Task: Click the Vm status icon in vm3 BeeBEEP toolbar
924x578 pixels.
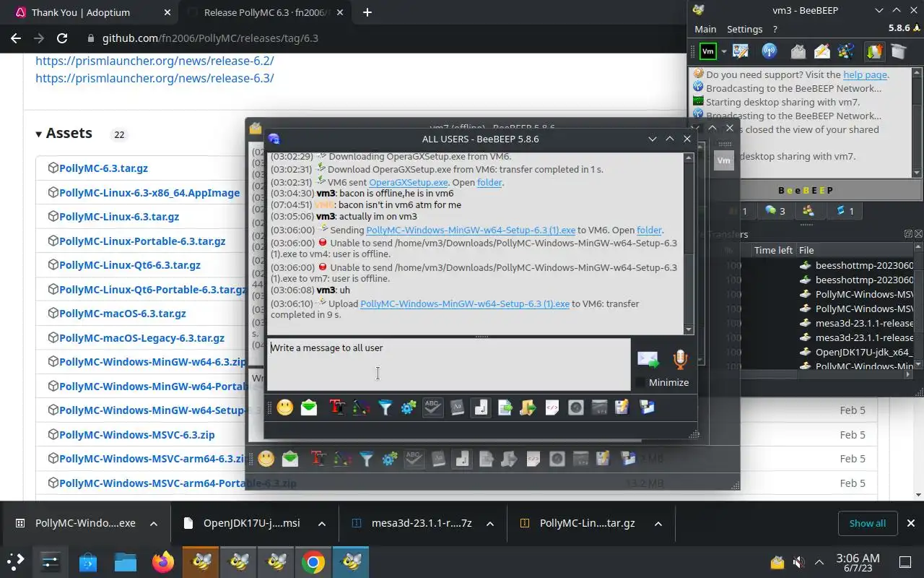Action: coord(708,51)
